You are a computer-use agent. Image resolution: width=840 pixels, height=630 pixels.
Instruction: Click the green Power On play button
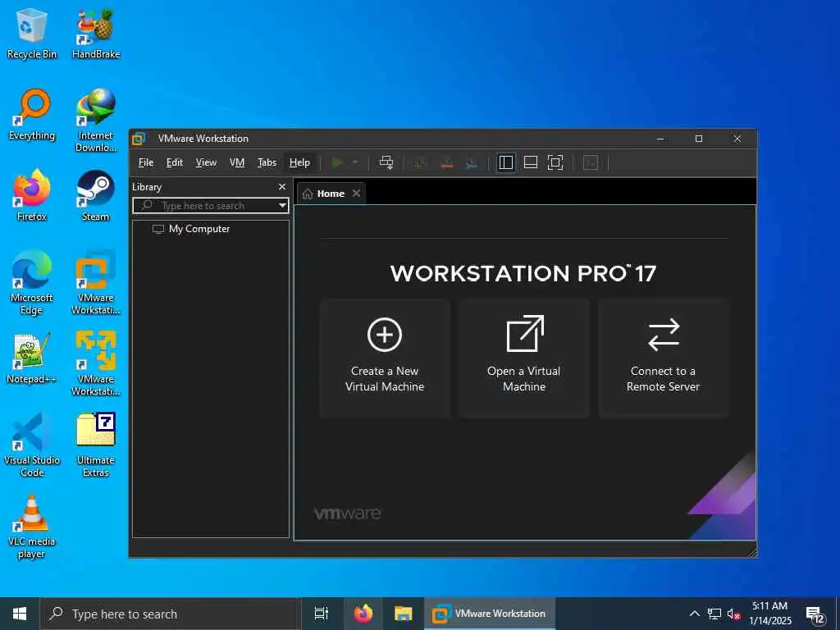pos(337,162)
